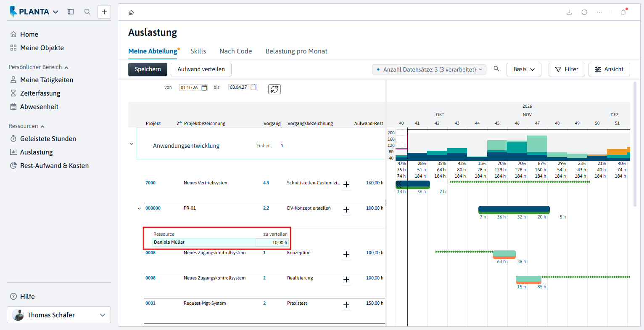This screenshot has height=330, width=644.
Task: Open the Ansicht settings button
Action: pos(609,69)
